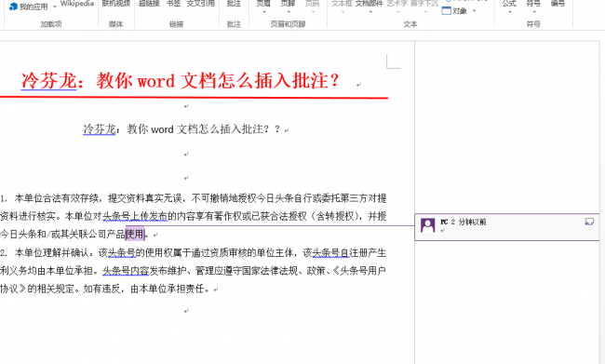The image size is (605, 364).
Task: Click the line starting '2. 本单位理解并确认'
Action: point(193,253)
